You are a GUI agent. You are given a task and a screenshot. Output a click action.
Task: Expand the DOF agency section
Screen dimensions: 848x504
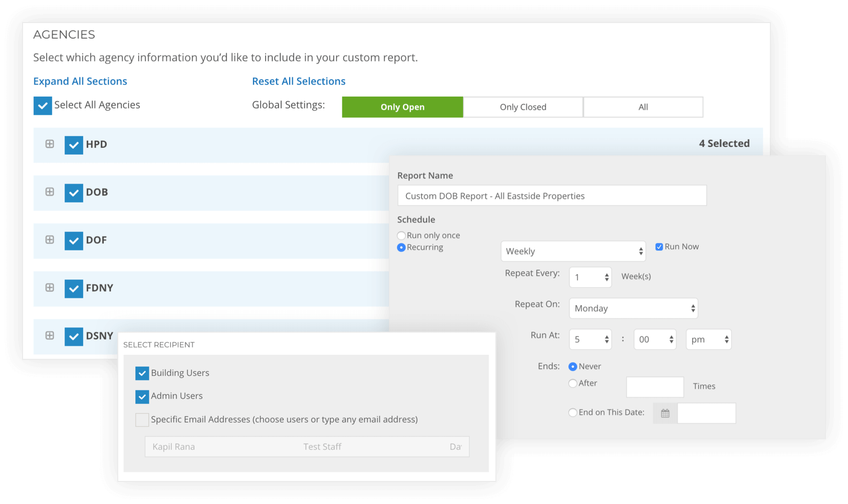[50, 240]
